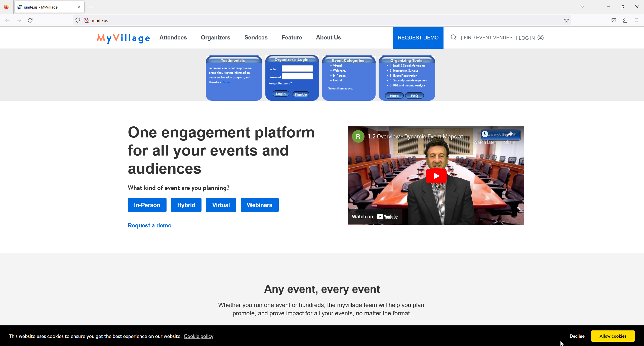The width and height of the screenshot is (644, 346).
Task: Open Firefox application hamburger menu
Action: tap(636, 20)
